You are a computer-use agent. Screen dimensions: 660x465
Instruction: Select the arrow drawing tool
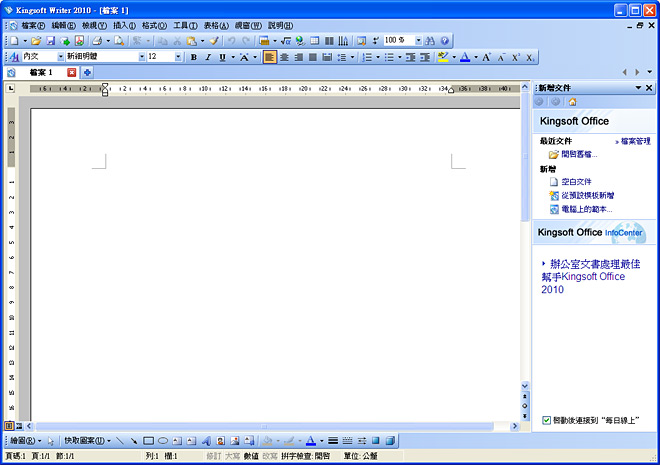click(x=134, y=441)
